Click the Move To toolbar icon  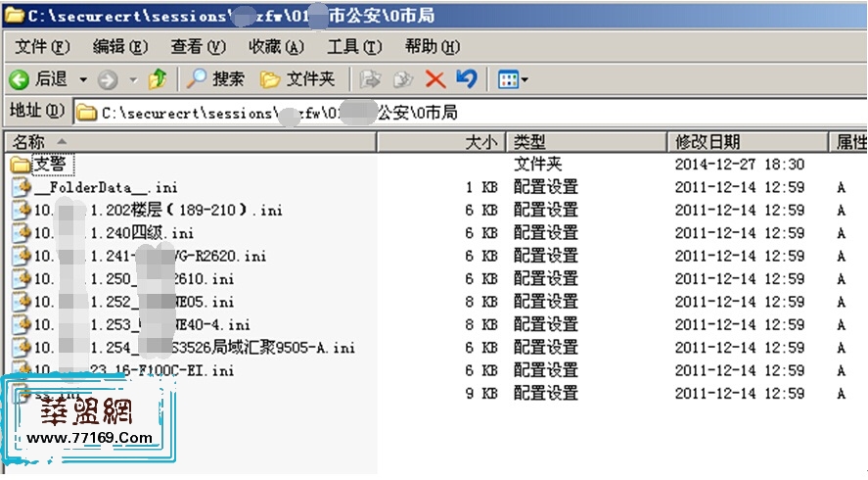point(370,79)
